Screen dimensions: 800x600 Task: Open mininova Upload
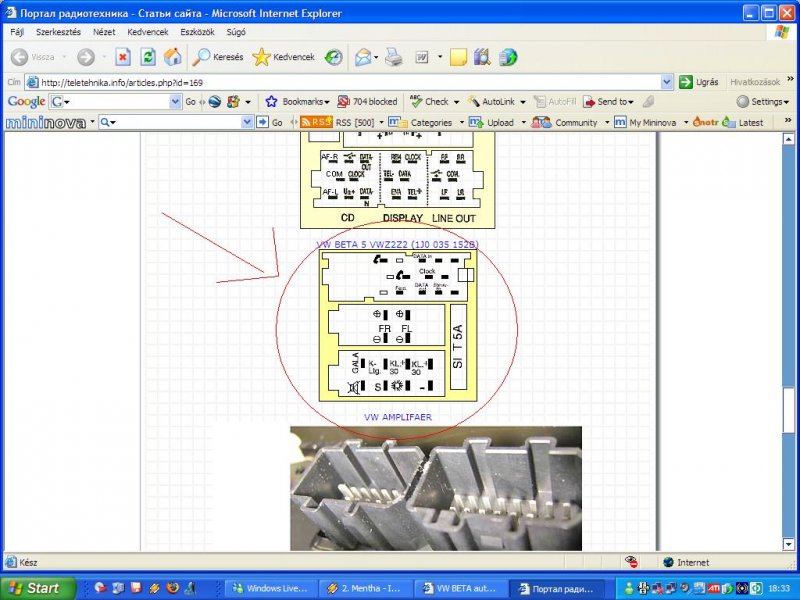(x=491, y=122)
